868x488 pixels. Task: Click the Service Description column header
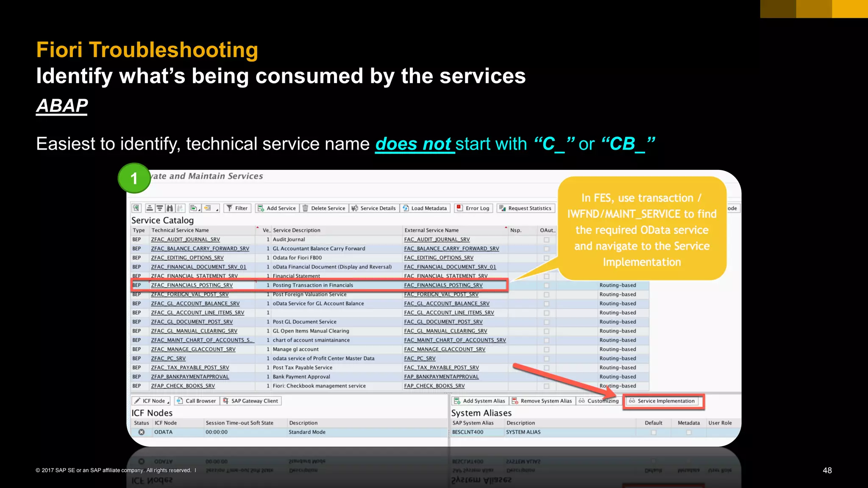[x=337, y=230]
